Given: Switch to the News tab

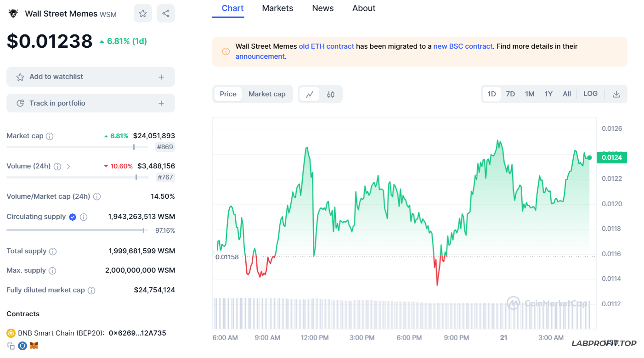Looking at the screenshot, I should coord(323,8).
